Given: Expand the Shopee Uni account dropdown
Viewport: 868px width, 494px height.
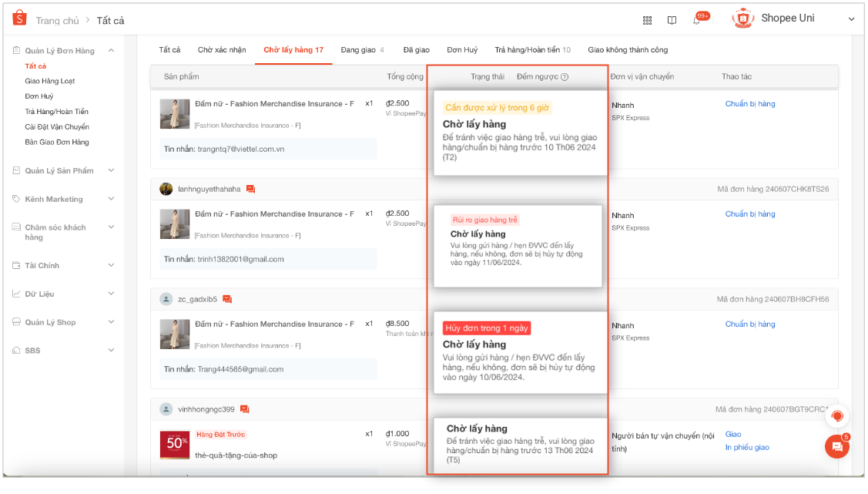Looking at the screenshot, I should (851, 19).
